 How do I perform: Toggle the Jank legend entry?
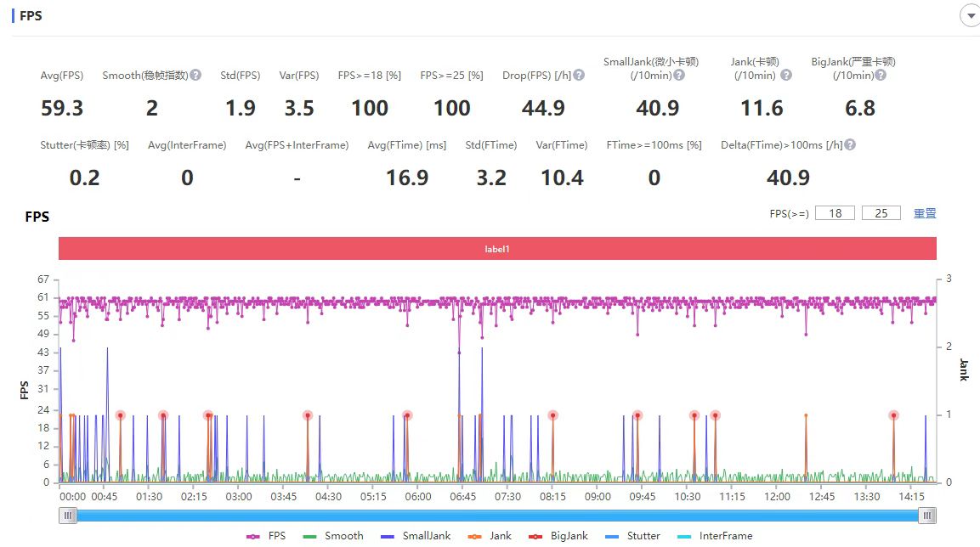coord(490,536)
